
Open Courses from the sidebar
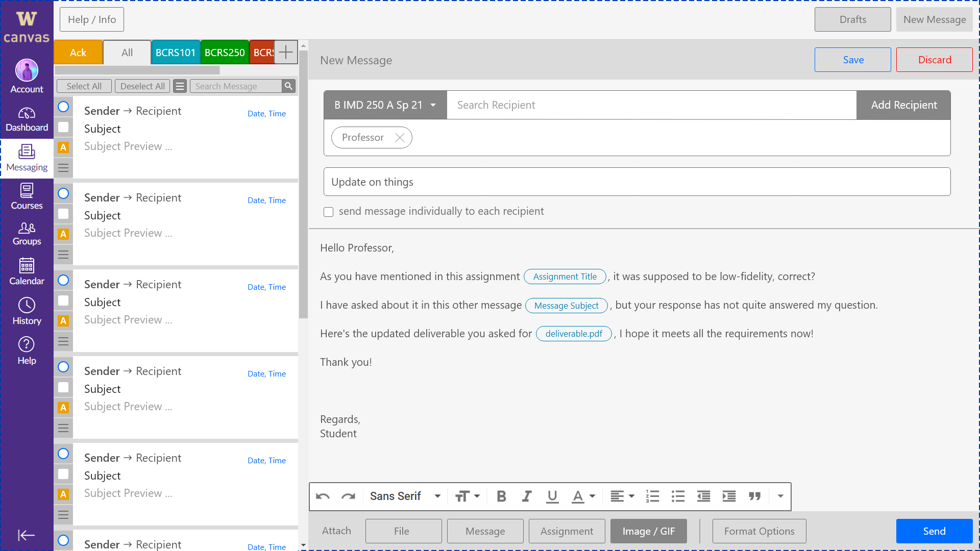(x=27, y=197)
